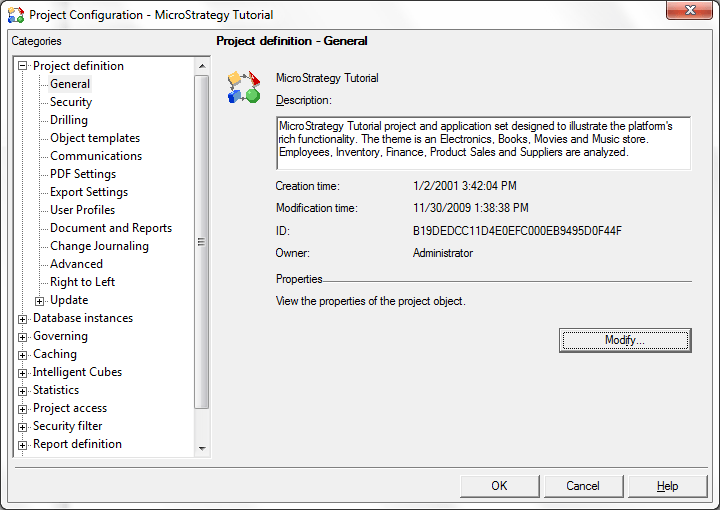Select Change Journaling in the tree

100,246
